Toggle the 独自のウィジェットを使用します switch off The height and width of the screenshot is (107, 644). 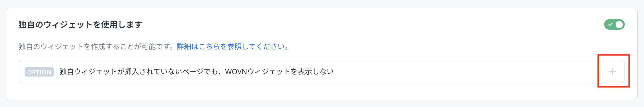(614, 25)
